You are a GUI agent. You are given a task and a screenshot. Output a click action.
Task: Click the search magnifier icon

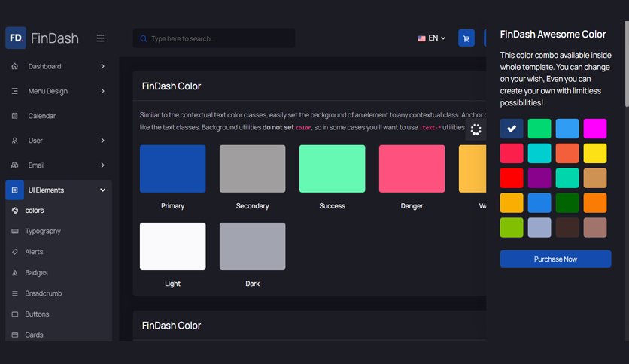144,38
